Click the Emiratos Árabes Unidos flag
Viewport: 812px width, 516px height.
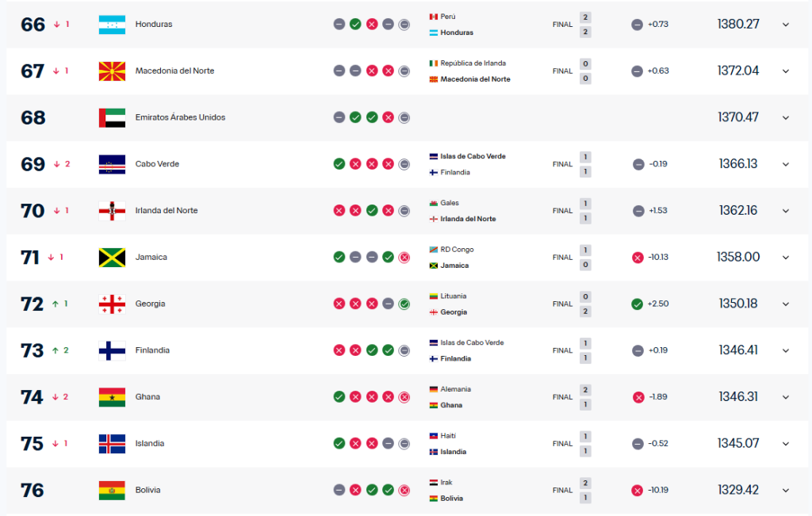click(x=112, y=117)
